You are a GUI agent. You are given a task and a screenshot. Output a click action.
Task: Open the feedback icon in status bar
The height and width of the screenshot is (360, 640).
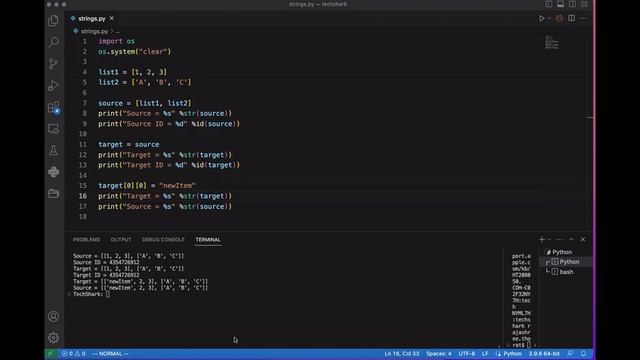pos(570,354)
